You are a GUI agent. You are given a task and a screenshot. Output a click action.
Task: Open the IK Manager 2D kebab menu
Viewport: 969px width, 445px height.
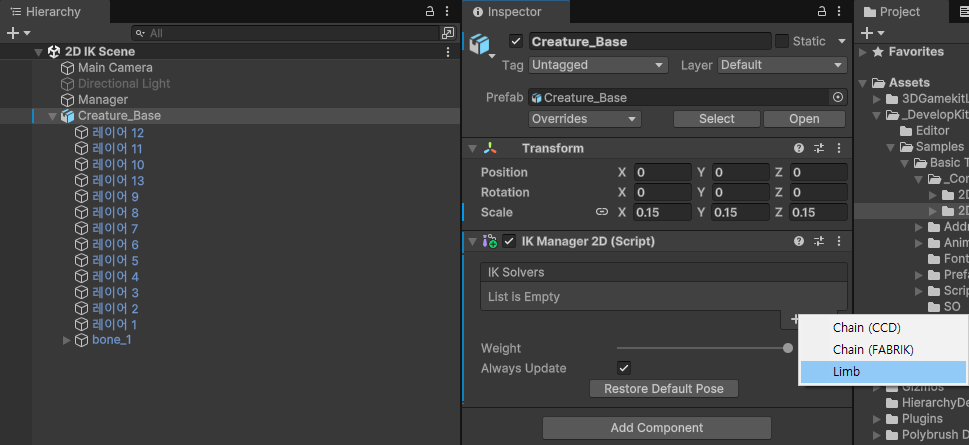pos(839,242)
